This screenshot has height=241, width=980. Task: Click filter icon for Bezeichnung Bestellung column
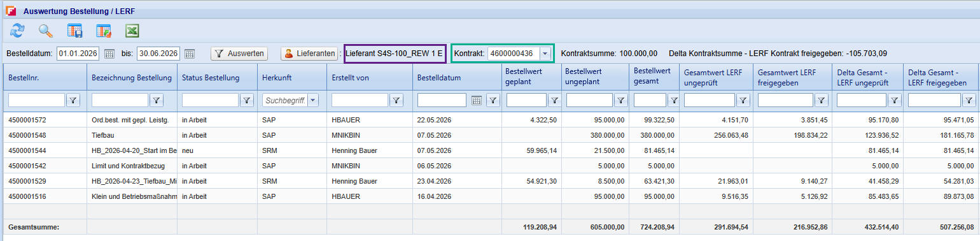coord(157,100)
